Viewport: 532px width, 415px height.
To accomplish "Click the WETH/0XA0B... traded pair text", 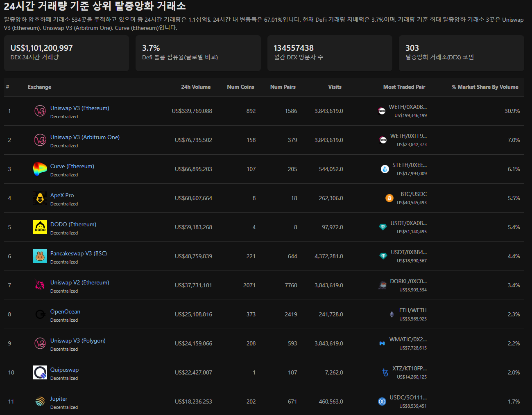I will [407, 107].
